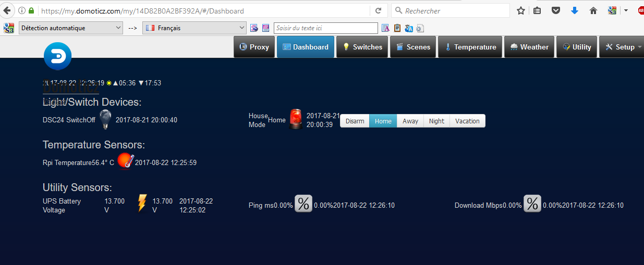Viewport: 644px width, 265px height.
Task: Open downloads with the blue arrow icon
Action: click(575, 10)
